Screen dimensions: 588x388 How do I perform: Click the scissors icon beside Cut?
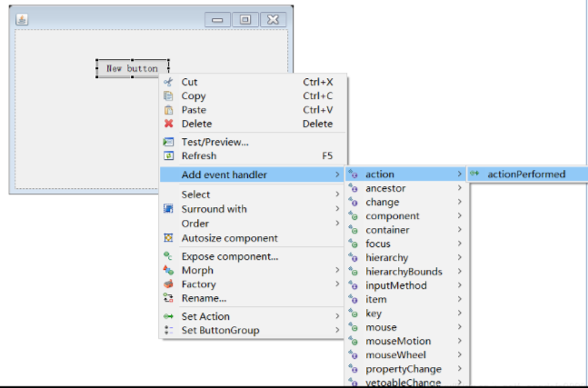pyautogui.click(x=168, y=82)
